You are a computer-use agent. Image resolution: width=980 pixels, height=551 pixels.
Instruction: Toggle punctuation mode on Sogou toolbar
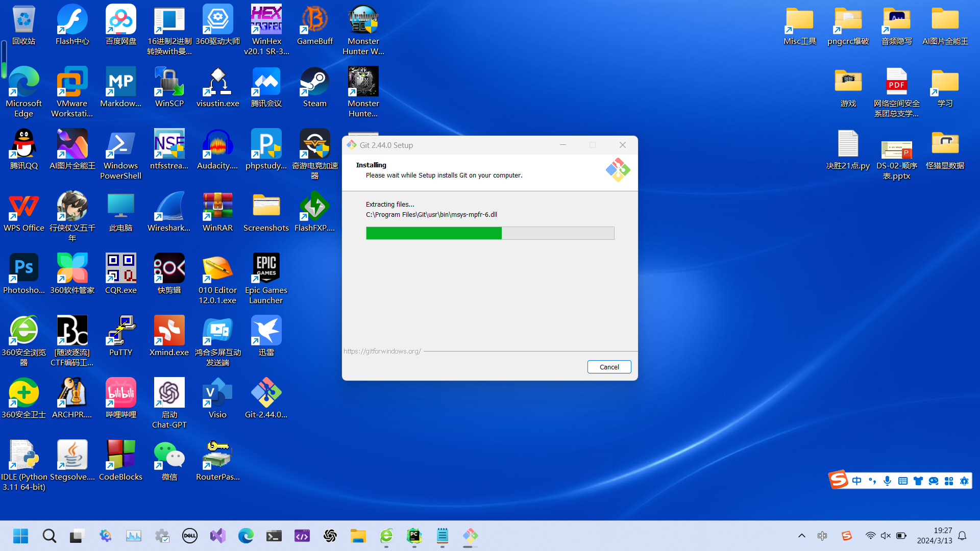coord(872,481)
